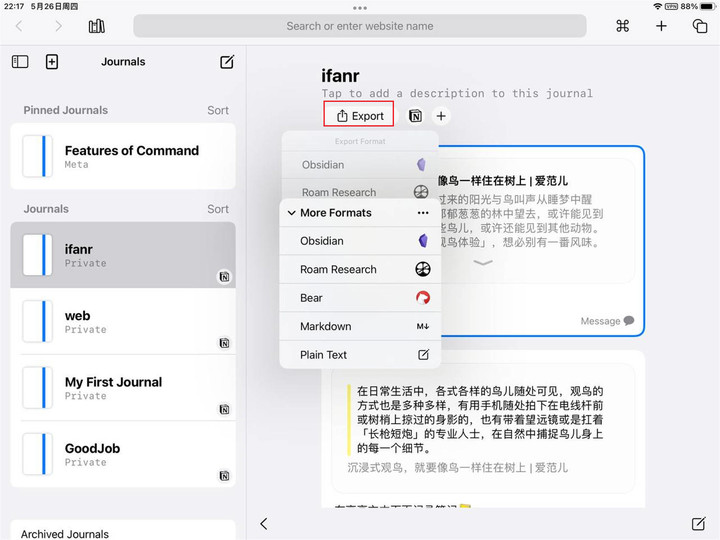Expand the card with down chevron
720x540 pixels.
(483, 263)
